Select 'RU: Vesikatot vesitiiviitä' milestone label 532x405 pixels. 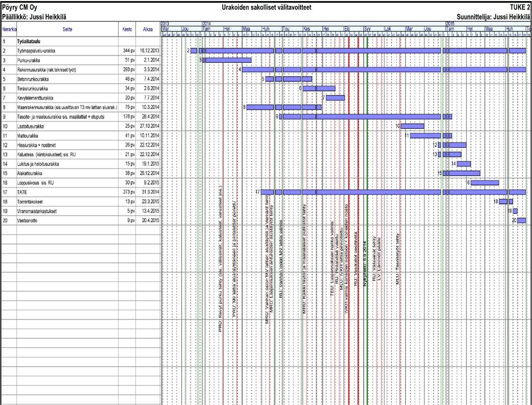click(356, 259)
